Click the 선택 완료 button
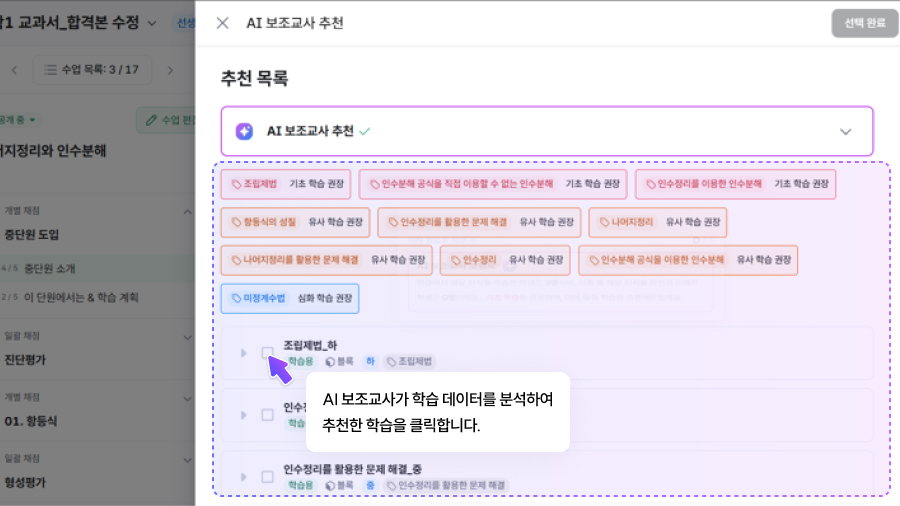The width and height of the screenshot is (900, 506). (x=864, y=23)
